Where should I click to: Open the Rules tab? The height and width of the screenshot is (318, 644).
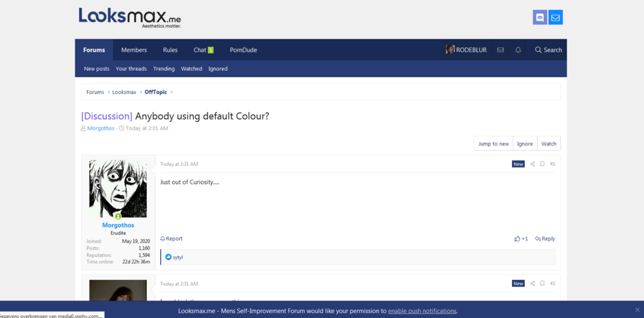(x=170, y=50)
